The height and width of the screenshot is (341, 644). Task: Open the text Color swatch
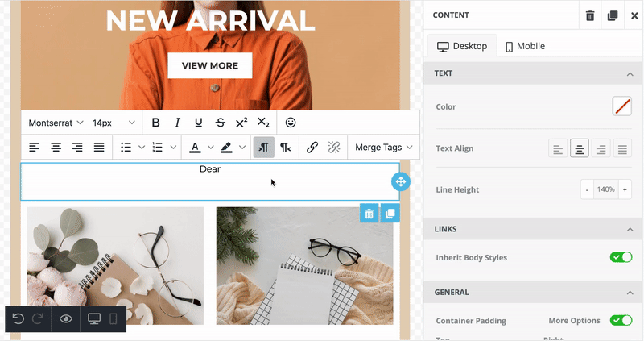(621, 106)
